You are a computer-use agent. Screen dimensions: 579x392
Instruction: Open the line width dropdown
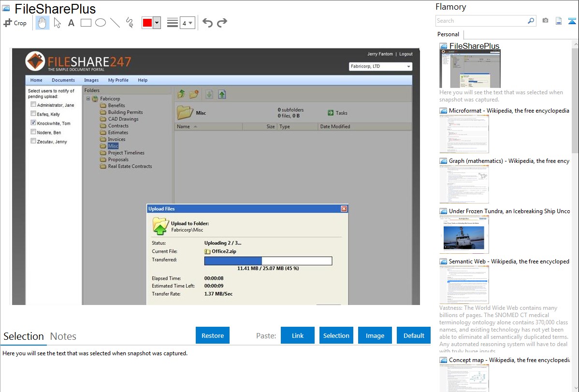188,23
